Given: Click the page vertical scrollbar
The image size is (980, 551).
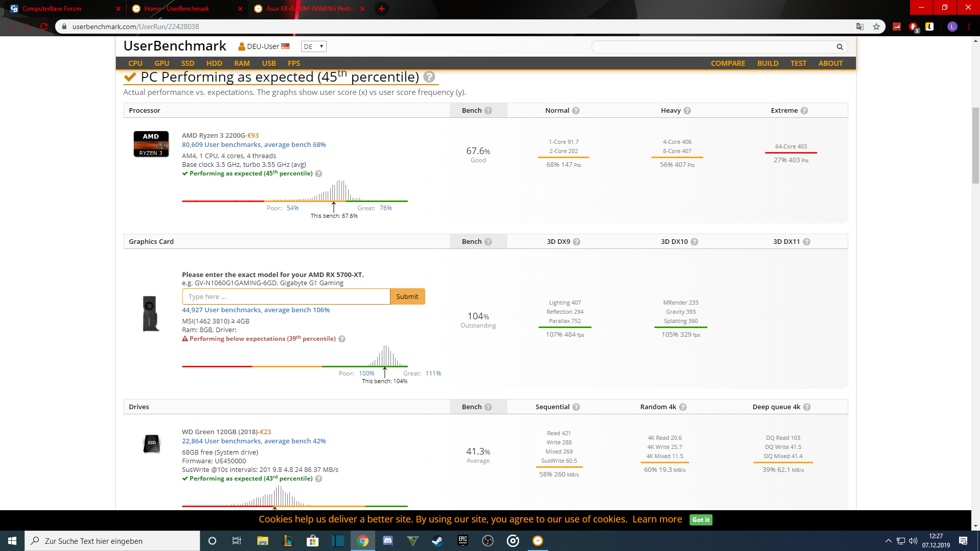Looking at the screenshot, I should (975, 145).
